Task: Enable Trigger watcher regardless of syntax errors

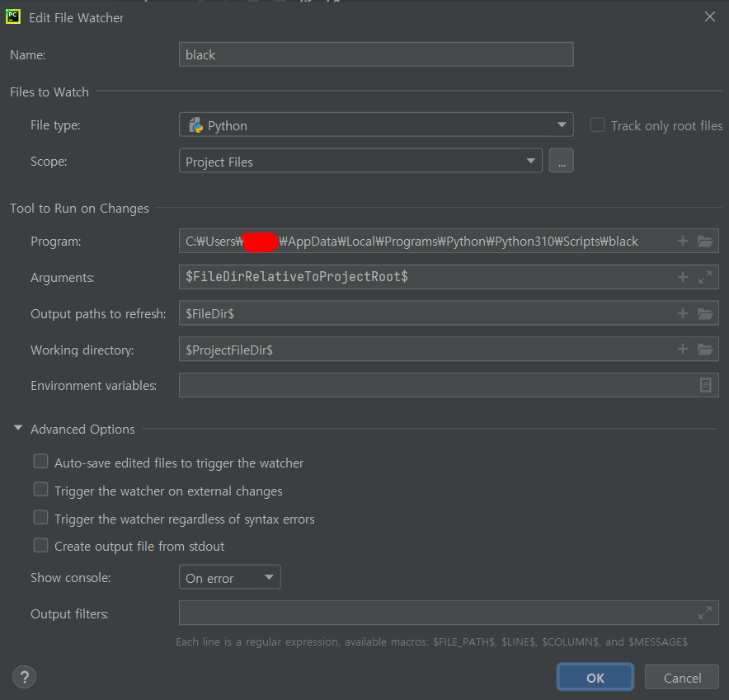Action: 41,517
